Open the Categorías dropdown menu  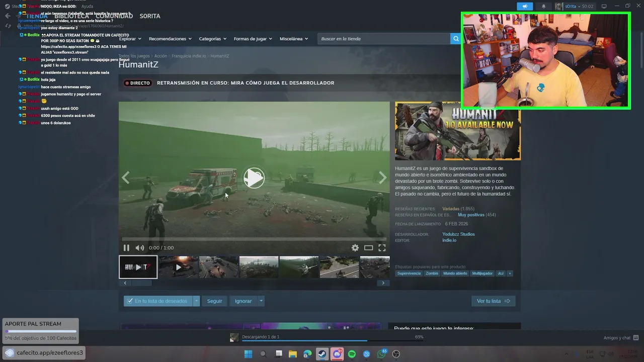click(212, 39)
